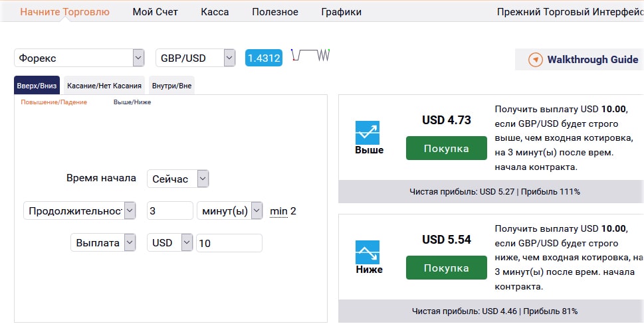Switch to the Касание/Нет Касания tab
The image size is (644, 334).
click(104, 86)
